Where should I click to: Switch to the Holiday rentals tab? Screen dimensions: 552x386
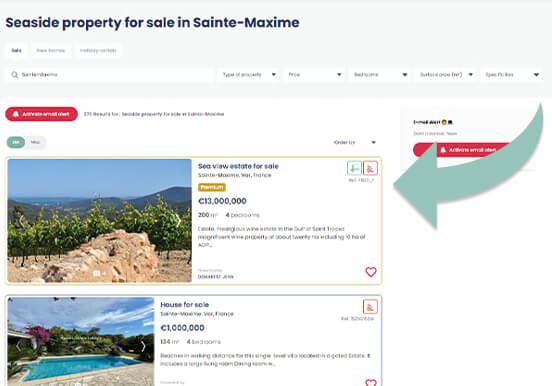click(x=98, y=50)
